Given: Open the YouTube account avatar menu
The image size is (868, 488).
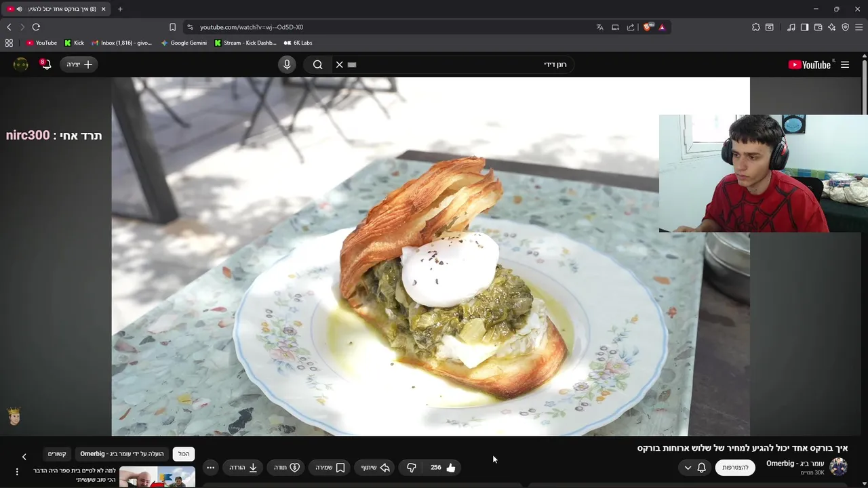Looking at the screenshot, I should click(21, 64).
